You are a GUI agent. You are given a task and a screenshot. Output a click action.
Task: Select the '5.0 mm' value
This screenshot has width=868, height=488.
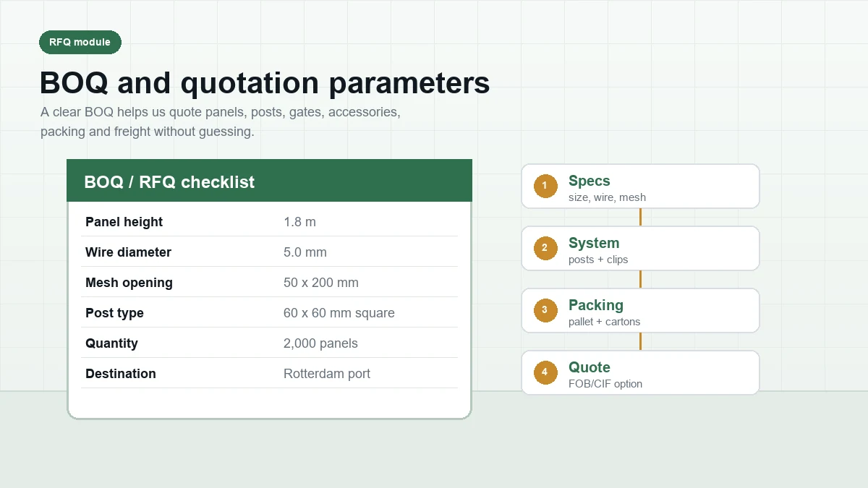tap(305, 252)
